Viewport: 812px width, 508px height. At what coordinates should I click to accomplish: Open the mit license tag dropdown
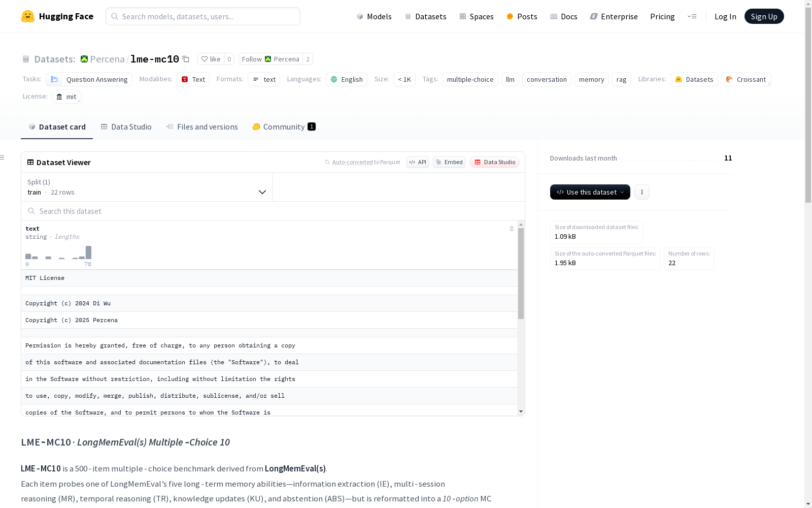click(x=66, y=97)
